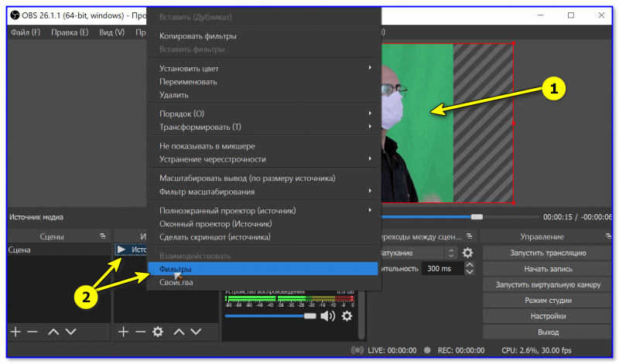Expand Порядок (O) submenu
The width and height of the screenshot is (619, 364).
pyautogui.click(x=263, y=114)
